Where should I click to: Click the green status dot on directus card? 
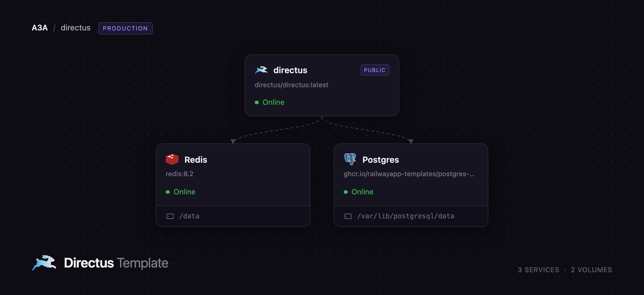coord(257,102)
